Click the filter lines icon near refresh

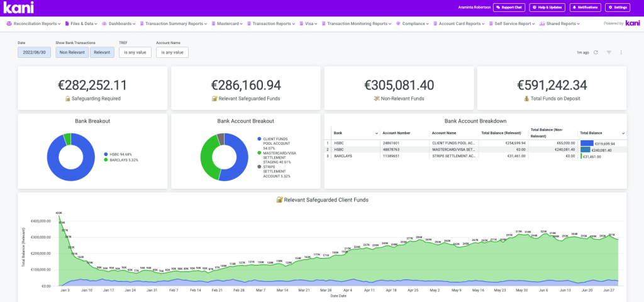[x=609, y=52]
